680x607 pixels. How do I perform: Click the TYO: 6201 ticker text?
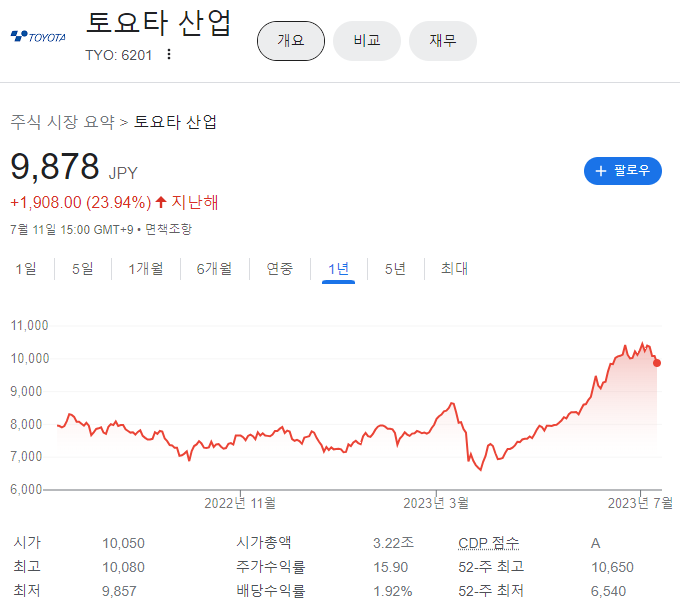coord(118,55)
